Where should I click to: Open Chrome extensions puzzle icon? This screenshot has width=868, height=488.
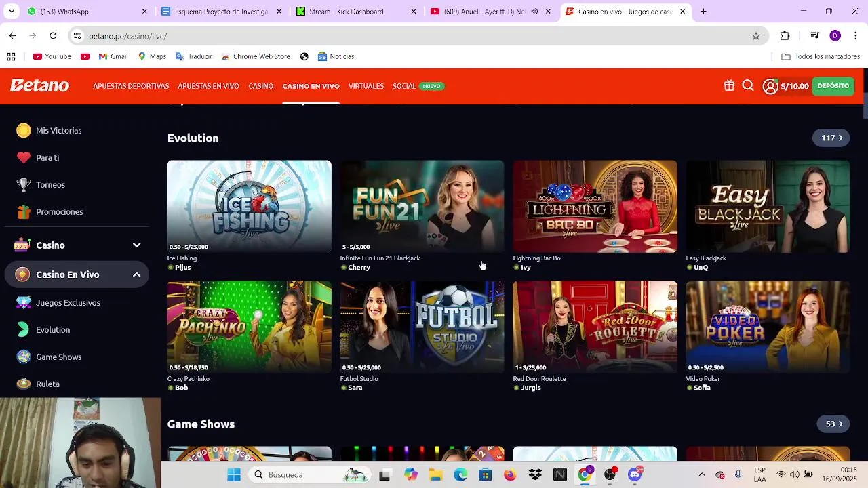[785, 36]
